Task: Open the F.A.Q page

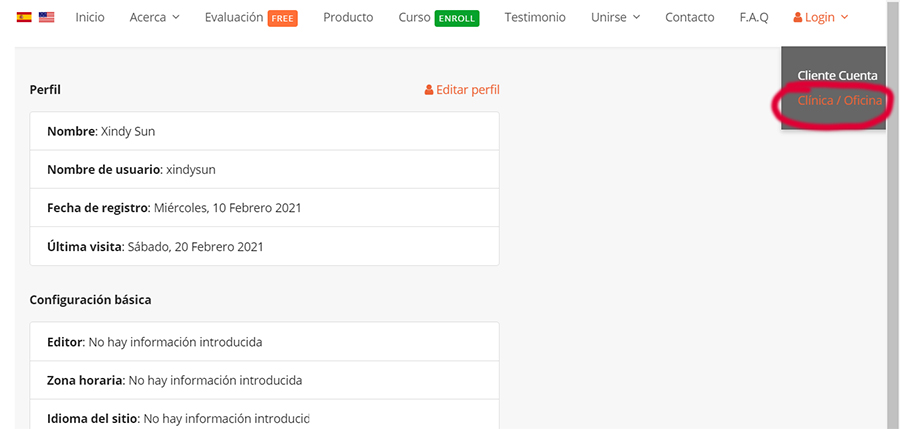Action: pyautogui.click(x=754, y=17)
